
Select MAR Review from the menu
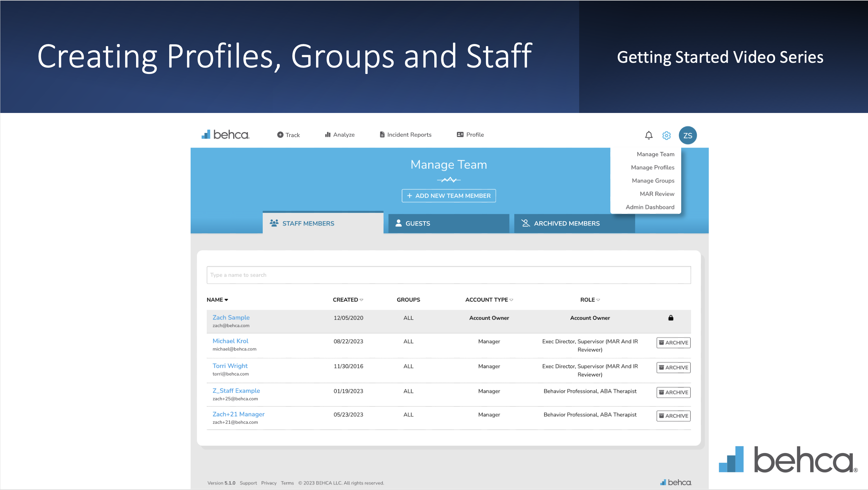coord(657,194)
